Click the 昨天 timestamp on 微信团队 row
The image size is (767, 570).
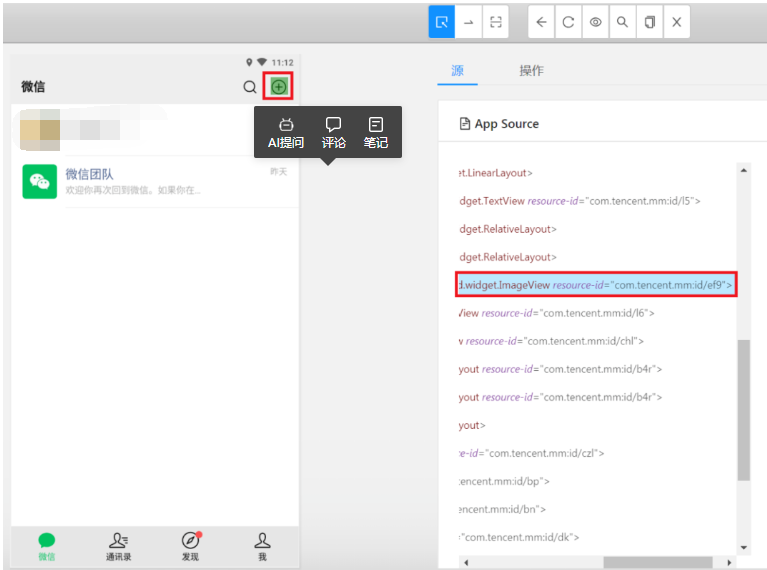279,172
